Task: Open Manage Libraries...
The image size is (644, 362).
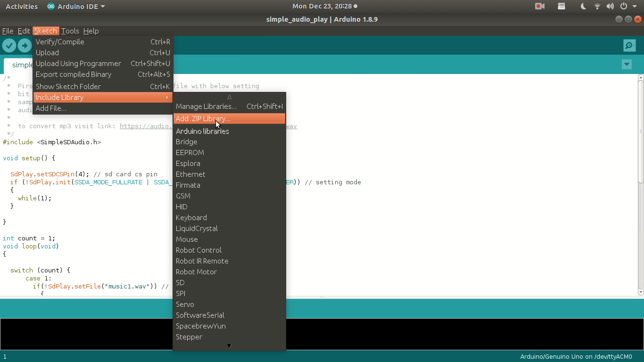Action: coord(229,107)
